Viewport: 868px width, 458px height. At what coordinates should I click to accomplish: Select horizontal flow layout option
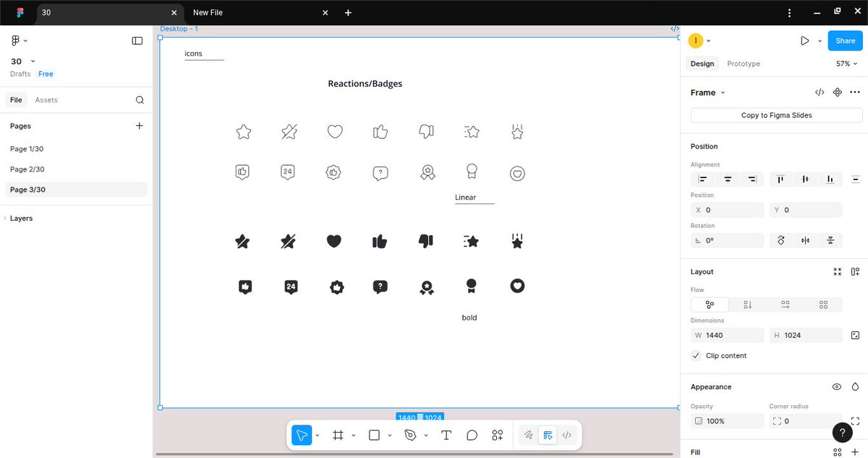pos(786,305)
